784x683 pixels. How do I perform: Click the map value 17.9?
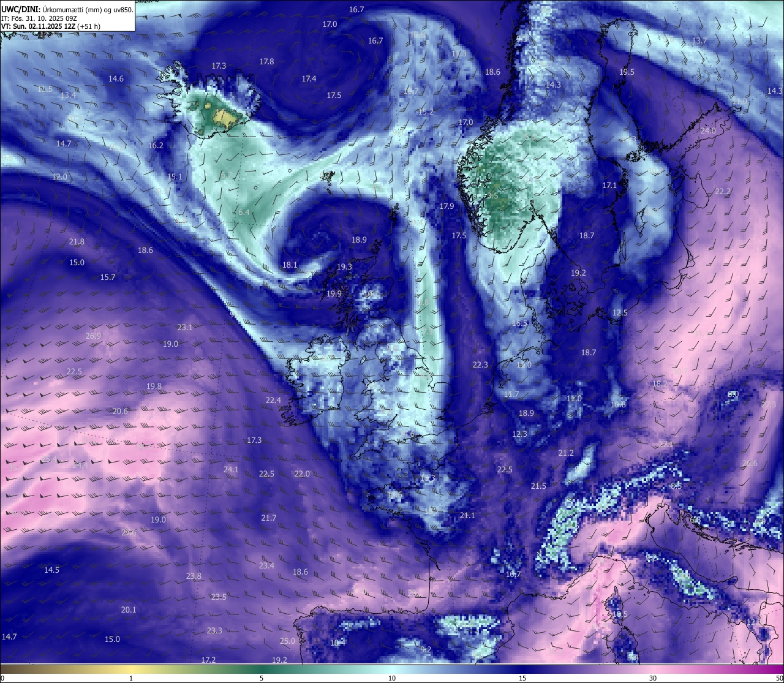pos(447,206)
